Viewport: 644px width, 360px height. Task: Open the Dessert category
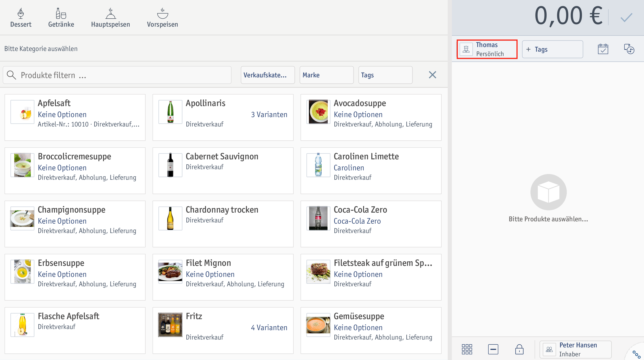(x=21, y=17)
